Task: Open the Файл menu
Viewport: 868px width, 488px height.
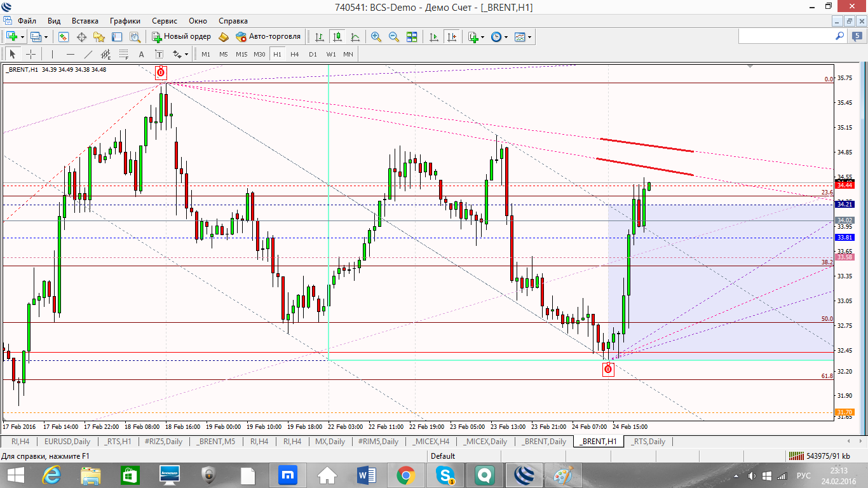Action: tap(27, 21)
